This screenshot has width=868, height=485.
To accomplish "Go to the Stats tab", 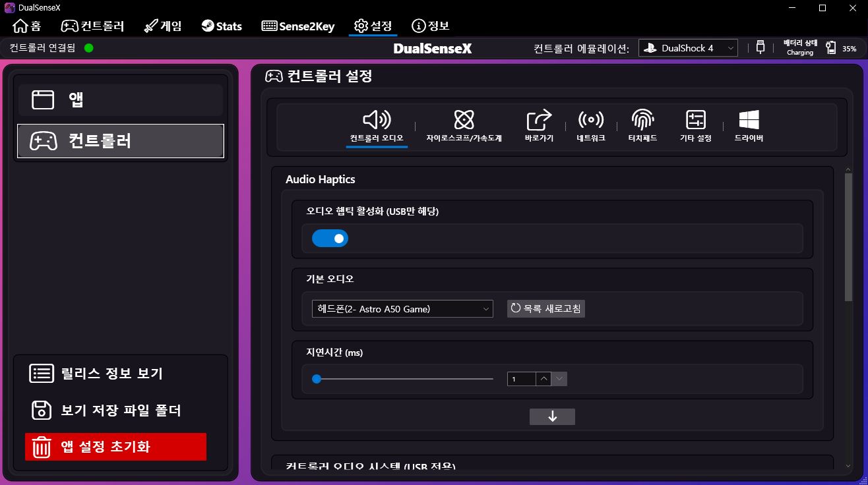I will click(x=222, y=26).
